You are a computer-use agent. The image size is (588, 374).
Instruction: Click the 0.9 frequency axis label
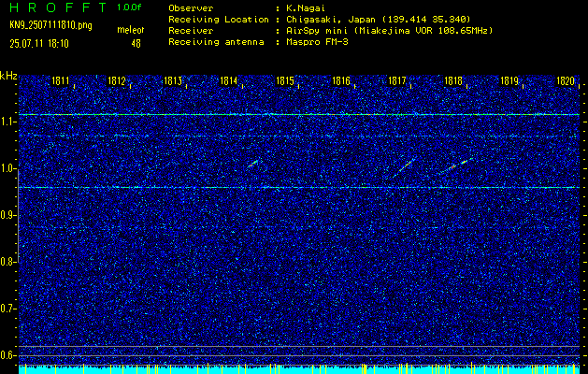[x=7, y=215]
